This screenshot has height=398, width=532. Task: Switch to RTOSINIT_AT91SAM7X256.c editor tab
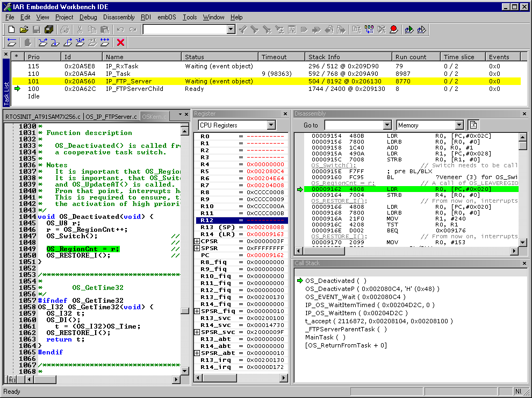click(x=43, y=117)
